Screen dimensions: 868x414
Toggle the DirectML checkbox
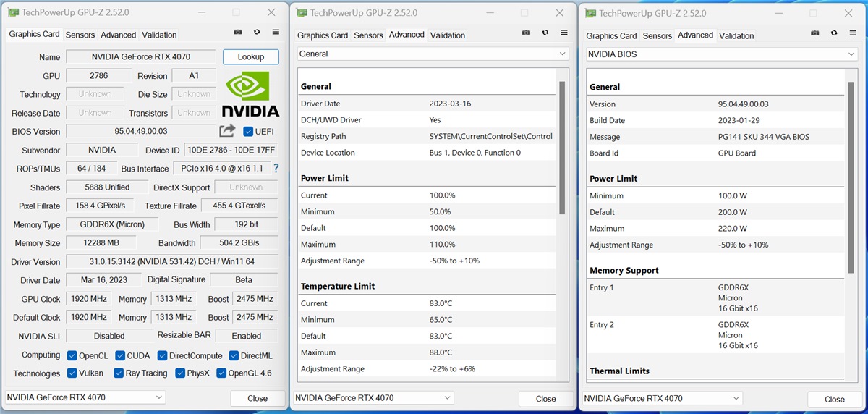coord(234,355)
